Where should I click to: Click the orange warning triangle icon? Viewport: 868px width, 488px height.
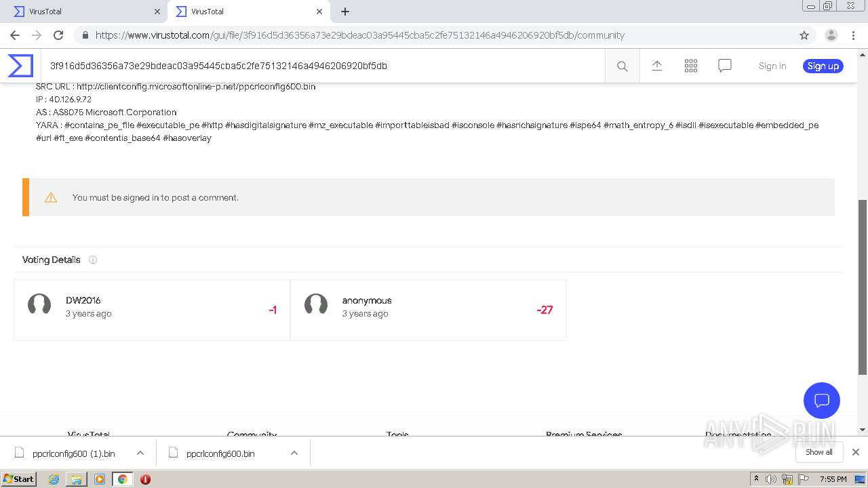(51, 197)
